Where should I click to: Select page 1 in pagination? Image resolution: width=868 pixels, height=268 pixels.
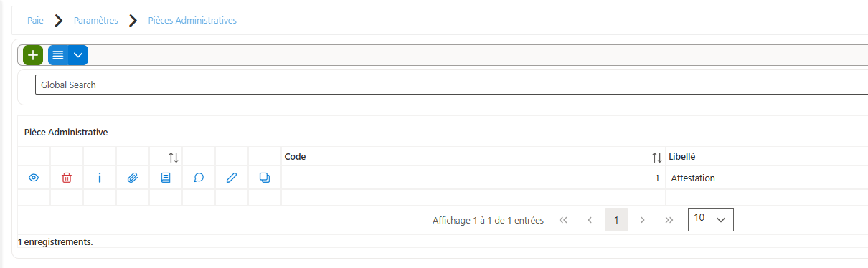coord(616,220)
